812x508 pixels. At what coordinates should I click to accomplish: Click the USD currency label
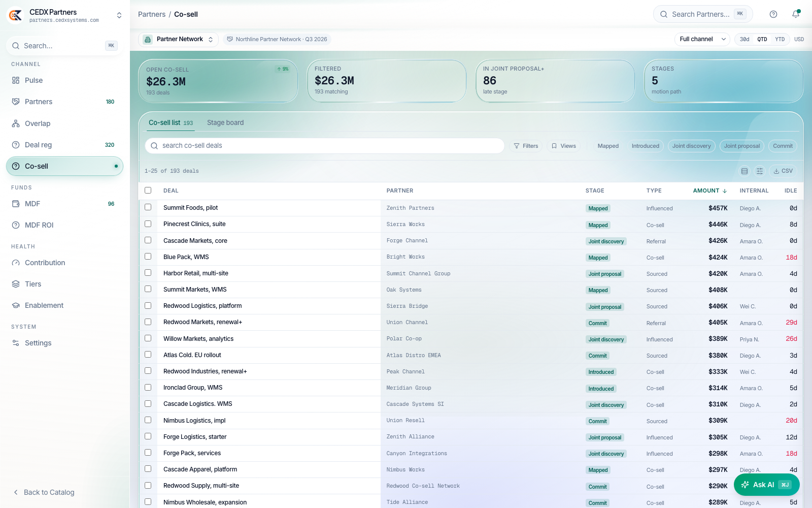click(x=799, y=39)
